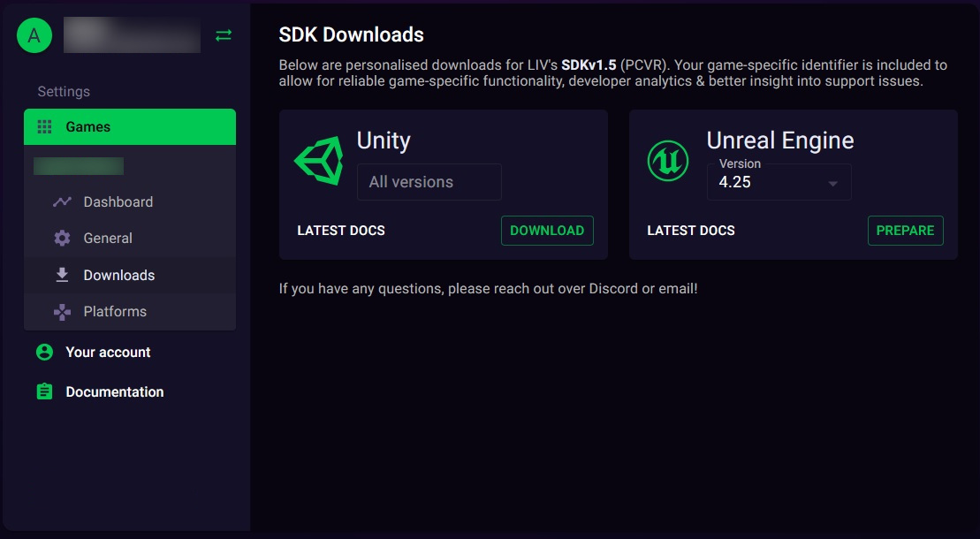The width and height of the screenshot is (980, 539).
Task: Click the Dashboard line-chart icon
Action: coord(61,201)
